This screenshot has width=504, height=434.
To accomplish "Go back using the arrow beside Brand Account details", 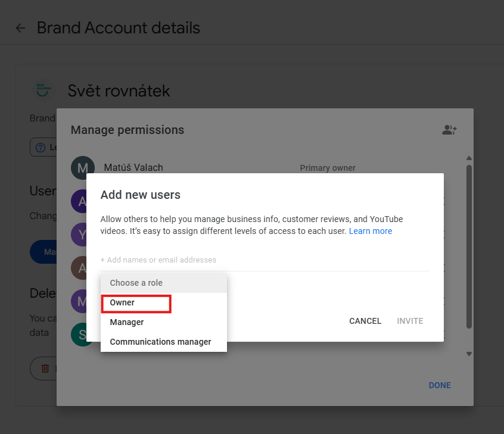I will coord(20,28).
